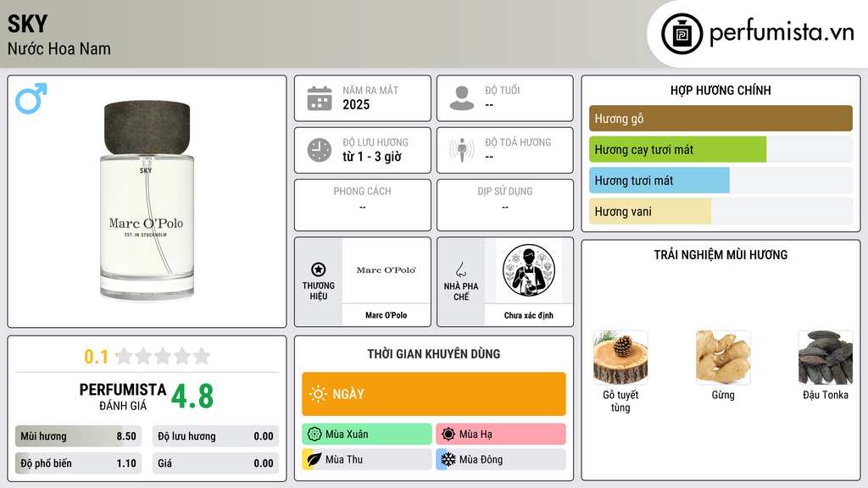Click the Thời gian khuyên dùng heading
The image size is (868, 488).
[434, 353]
